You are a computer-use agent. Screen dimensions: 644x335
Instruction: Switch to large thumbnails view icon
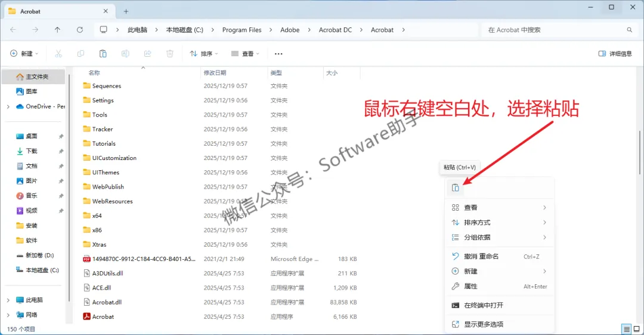tap(637, 329)
